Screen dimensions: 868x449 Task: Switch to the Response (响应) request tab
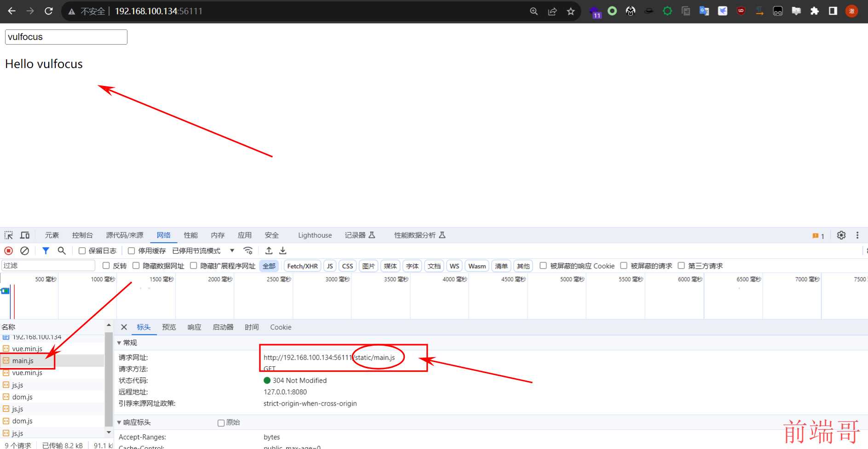(195, 327)
